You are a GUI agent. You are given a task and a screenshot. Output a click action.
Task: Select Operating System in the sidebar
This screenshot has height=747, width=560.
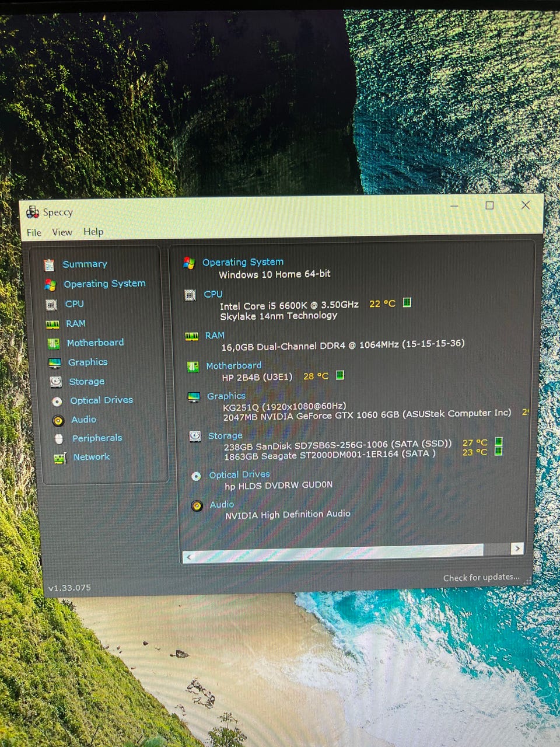coord(104,284)
